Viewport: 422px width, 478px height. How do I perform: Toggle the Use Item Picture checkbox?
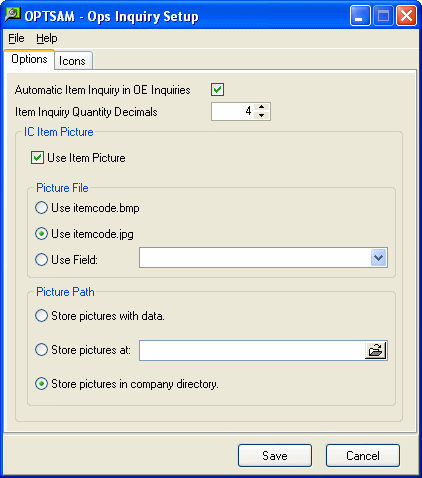(x=37, y=158)
